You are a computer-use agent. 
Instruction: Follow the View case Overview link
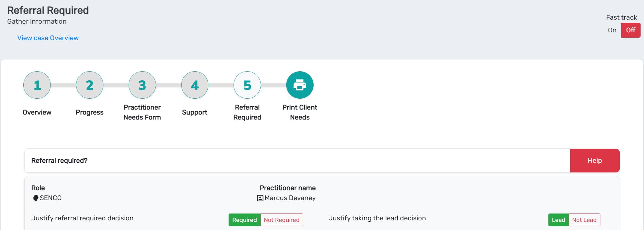coord(48,38)
